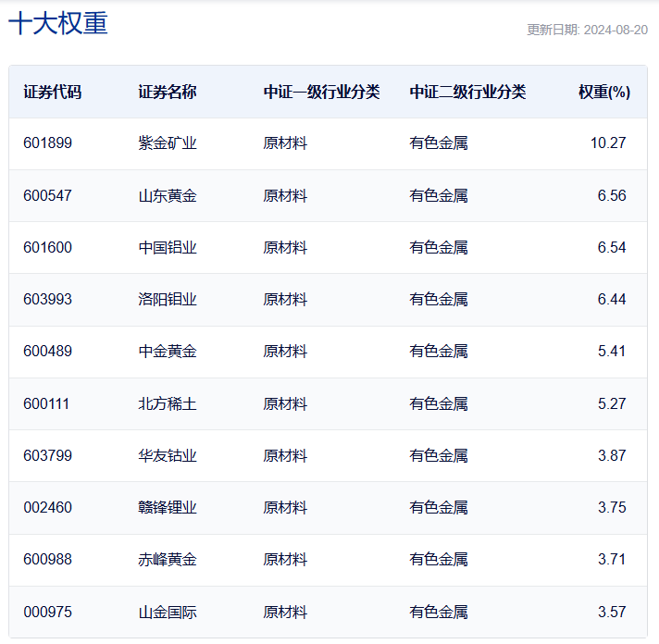Select the 证券名称 column header
The width and height of the screenshot is (659, 644).
point(168,92)
